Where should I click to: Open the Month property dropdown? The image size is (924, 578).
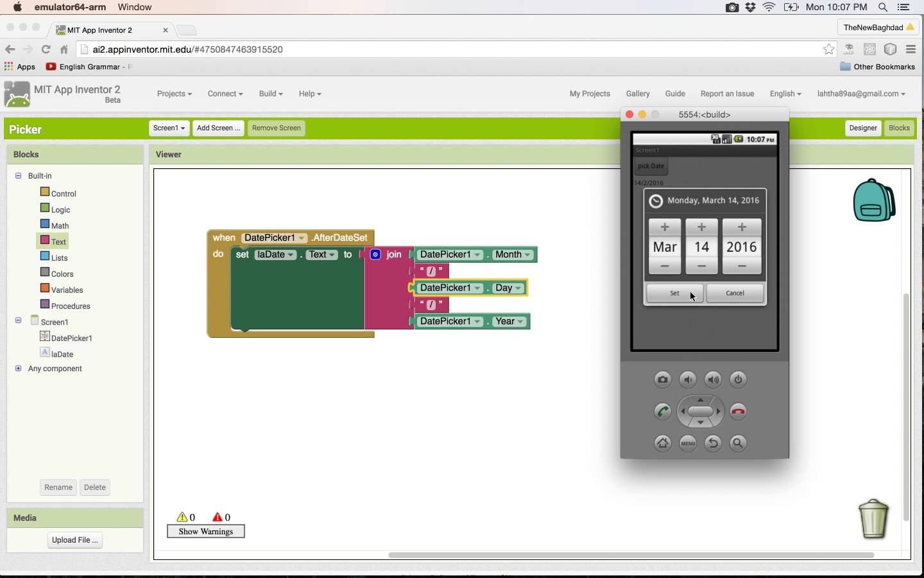point(513,254)
